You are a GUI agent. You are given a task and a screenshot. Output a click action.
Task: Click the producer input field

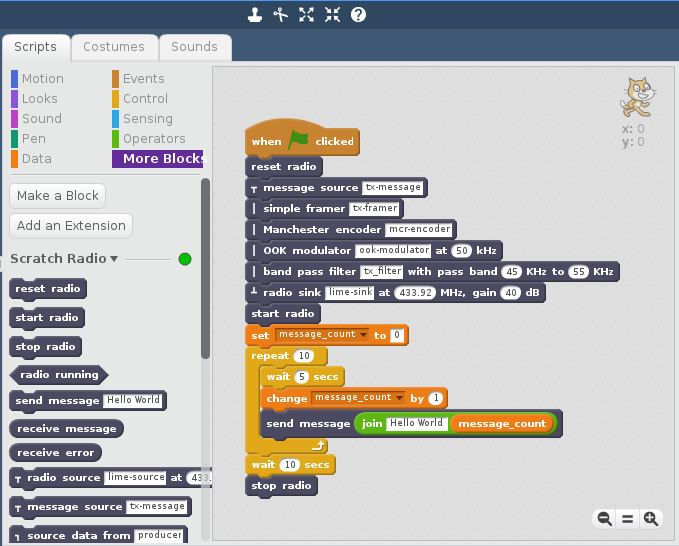click(159, 536)
